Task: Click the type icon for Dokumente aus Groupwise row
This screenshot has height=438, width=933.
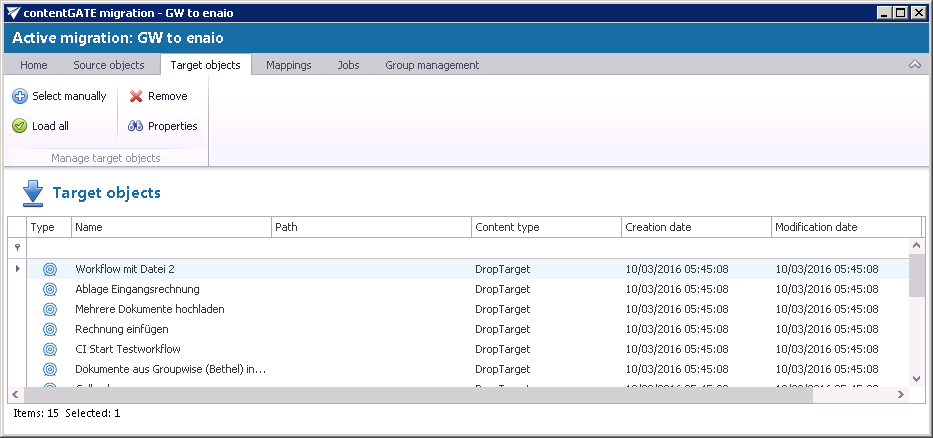Action: [50, 370]
